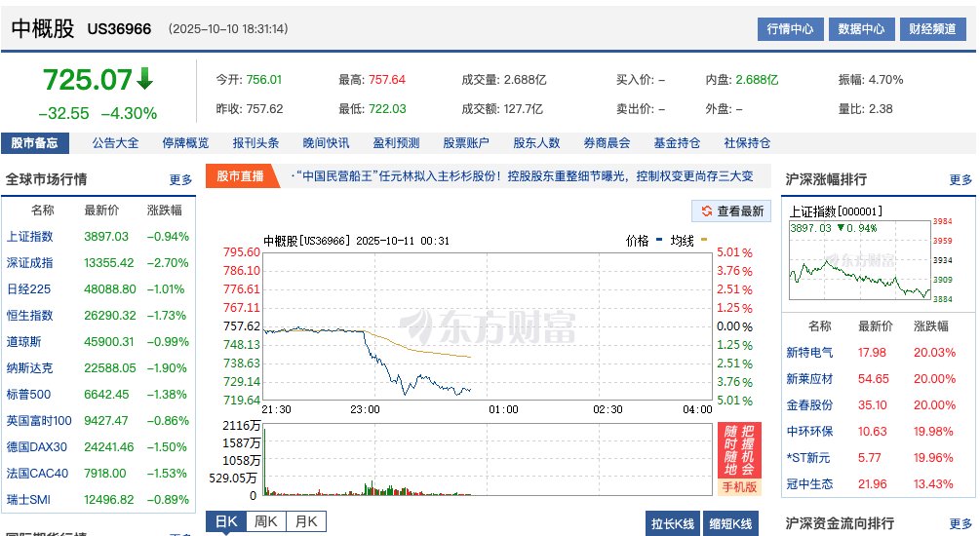Click the 最高 757.64 value
This screenshot has height=536, width=980.
point(387,79)
